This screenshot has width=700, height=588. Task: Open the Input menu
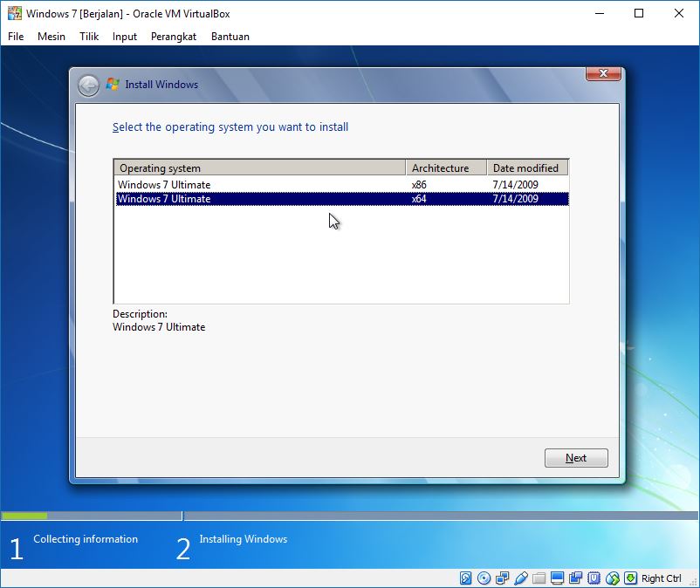pyautogui.click(x=125, y=37)
